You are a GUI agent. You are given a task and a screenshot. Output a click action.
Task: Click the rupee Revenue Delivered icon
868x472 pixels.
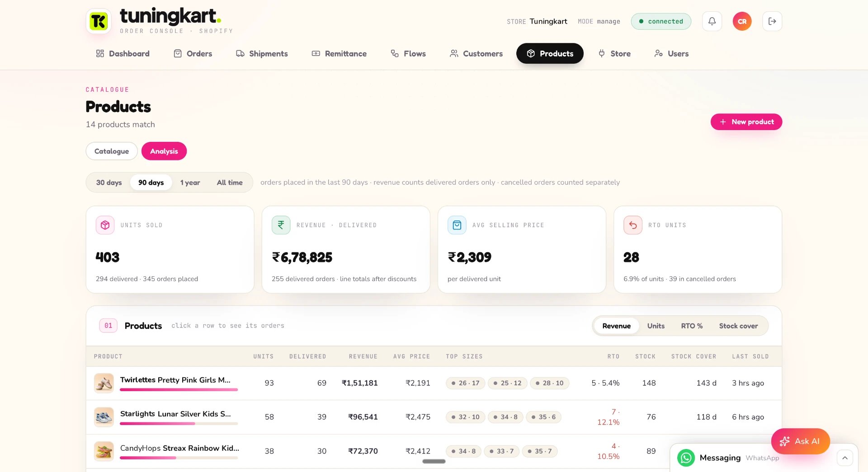tap(281, 225)
